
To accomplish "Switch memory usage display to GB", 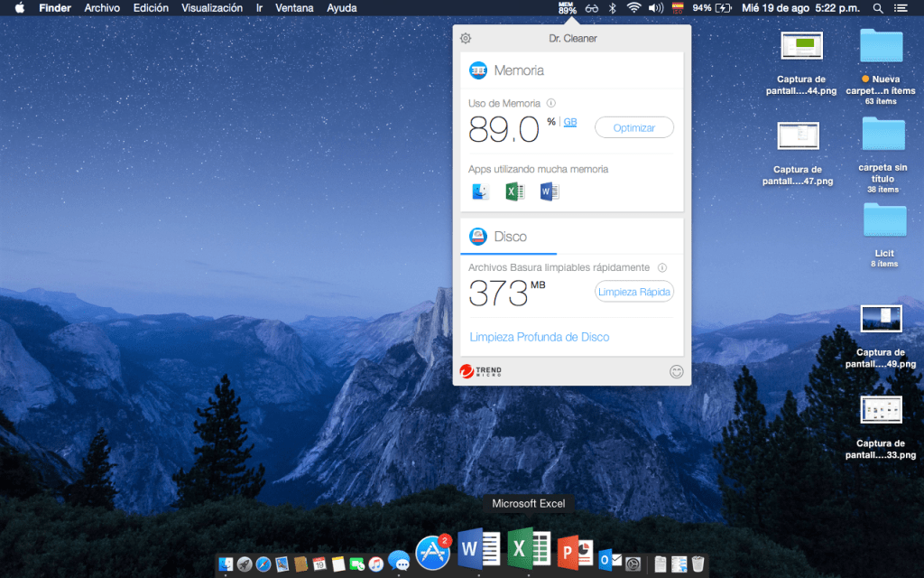I will [570, 122].
